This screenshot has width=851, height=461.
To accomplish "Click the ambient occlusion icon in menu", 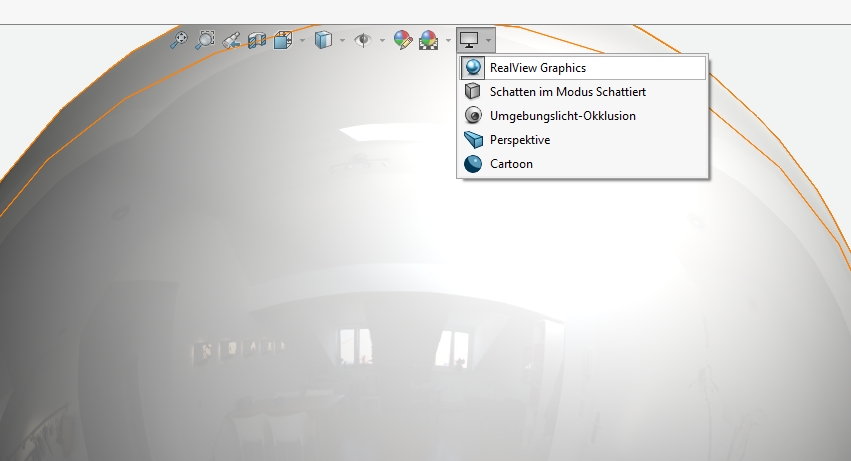I will (473, 115).
